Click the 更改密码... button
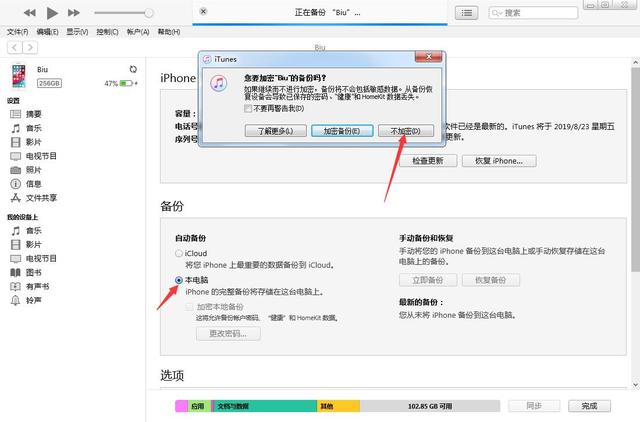 228,334
